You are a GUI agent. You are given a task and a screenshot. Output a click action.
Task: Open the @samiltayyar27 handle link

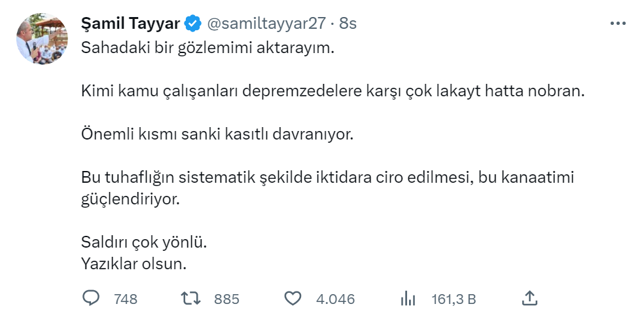coord(266,24)
